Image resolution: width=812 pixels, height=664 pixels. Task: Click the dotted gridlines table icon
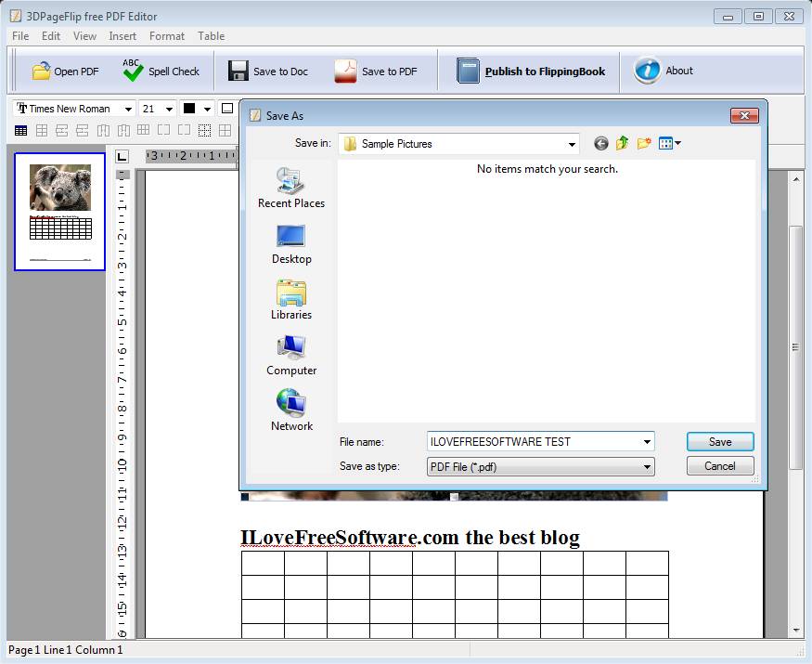point(204,131)
